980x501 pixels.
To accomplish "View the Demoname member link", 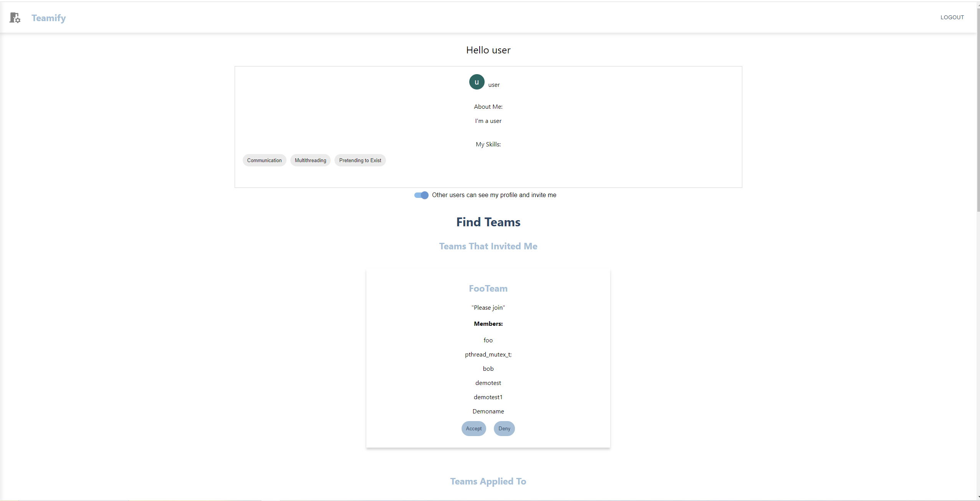I will (x=488, y=411).
